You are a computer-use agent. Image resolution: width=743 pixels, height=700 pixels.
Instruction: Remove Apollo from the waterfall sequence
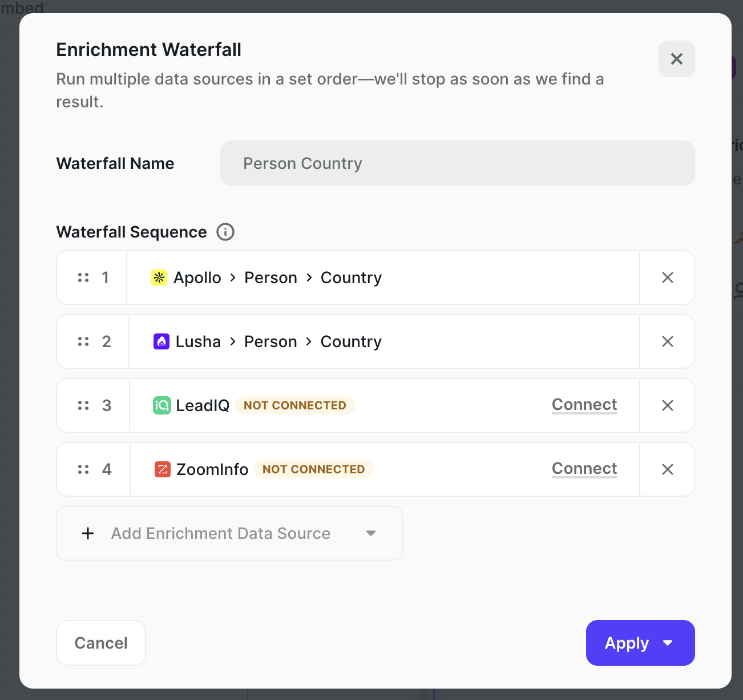(667, 277)
